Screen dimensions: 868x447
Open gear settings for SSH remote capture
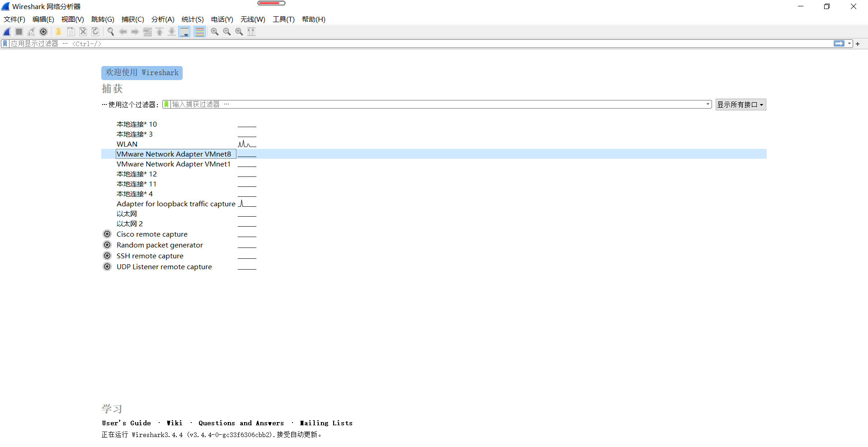pyautogui.click(x=107, y=256)
